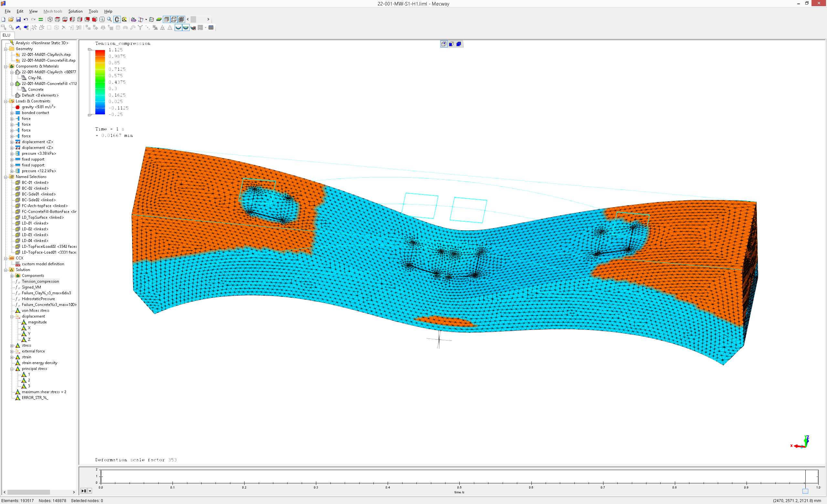
Task: Collapse the displacement solution node
Action: pos(12,316)
